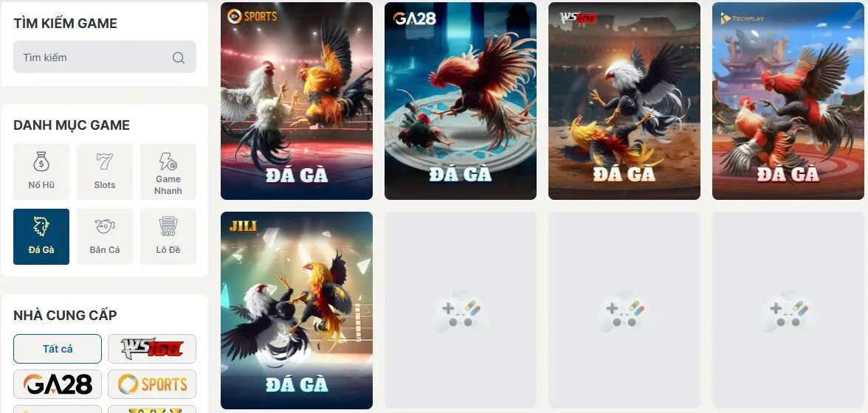
Task: Click the search magnifier icon
Action: click(x=179, y=58)
